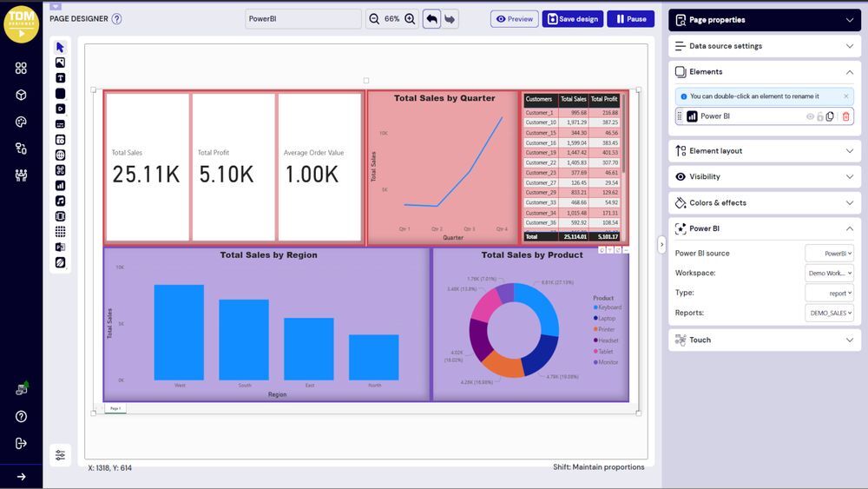Insert the calendar clock element

point(61,140)
